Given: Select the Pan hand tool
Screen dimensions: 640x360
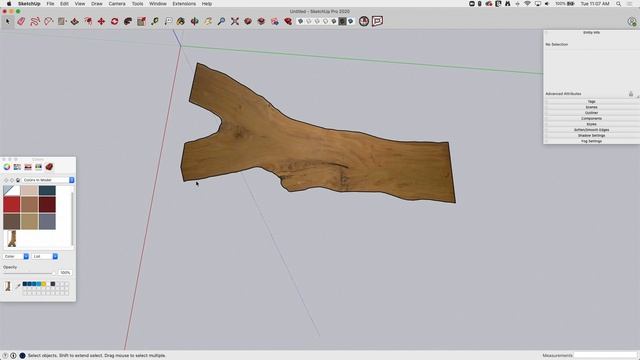Looking at the screenshot, I should 208,21.
